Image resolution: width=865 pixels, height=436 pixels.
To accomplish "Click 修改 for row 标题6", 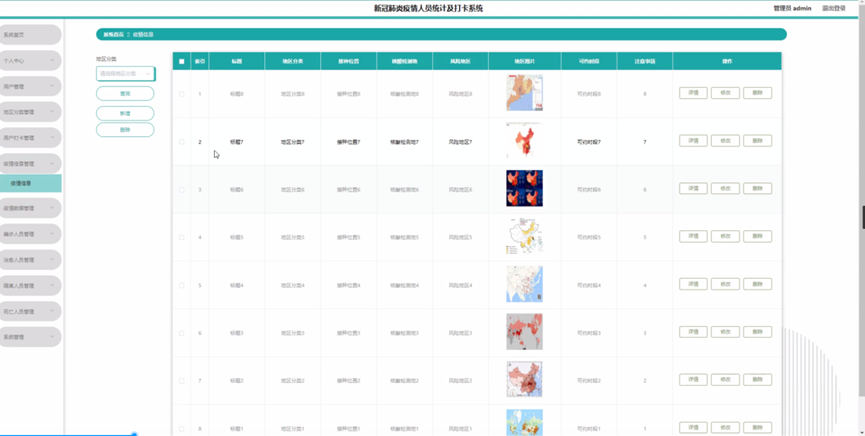I will tap(725, 188).
